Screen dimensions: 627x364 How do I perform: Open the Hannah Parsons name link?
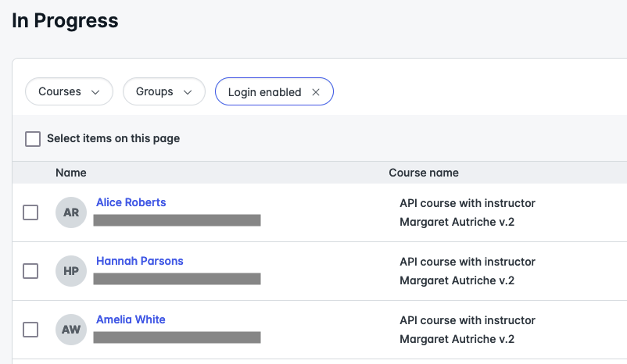pyautogui.click(x=139, y=261)
